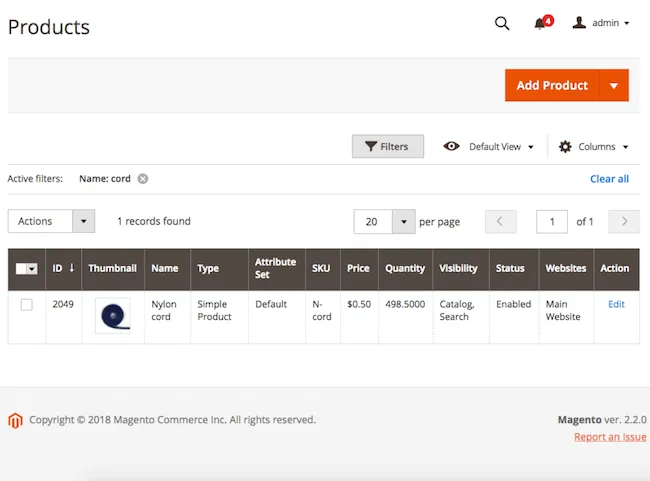Open the Actions dropdown
This screenshot has height=481, width=650.
51,221
